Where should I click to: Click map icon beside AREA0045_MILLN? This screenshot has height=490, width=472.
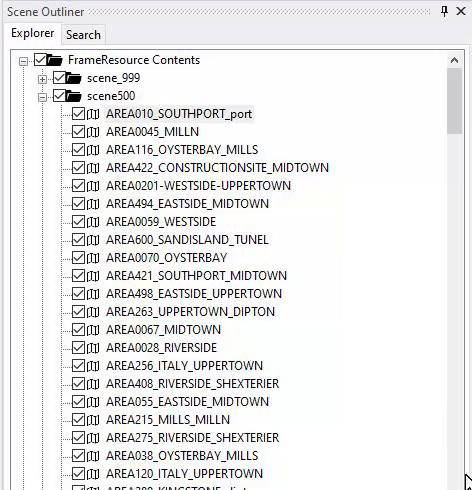coord(93,132)
